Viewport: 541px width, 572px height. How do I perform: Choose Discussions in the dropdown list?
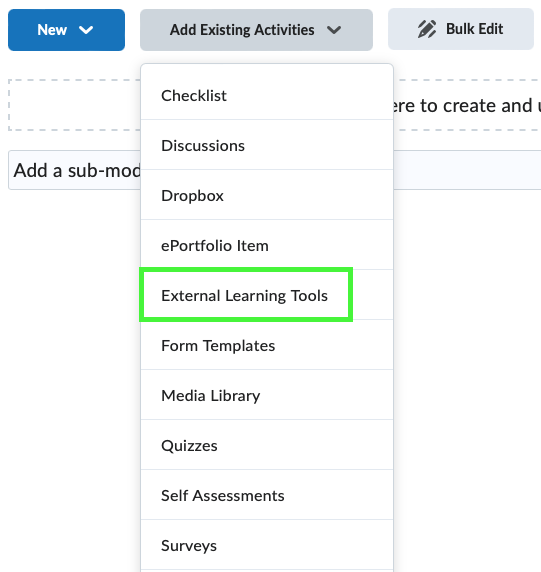point(267,145)
